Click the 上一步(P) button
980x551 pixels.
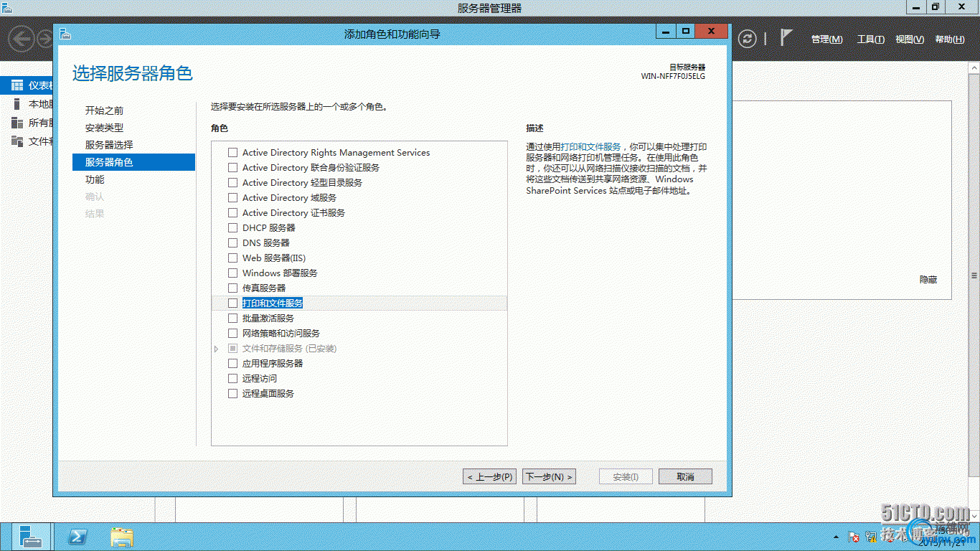490,476
